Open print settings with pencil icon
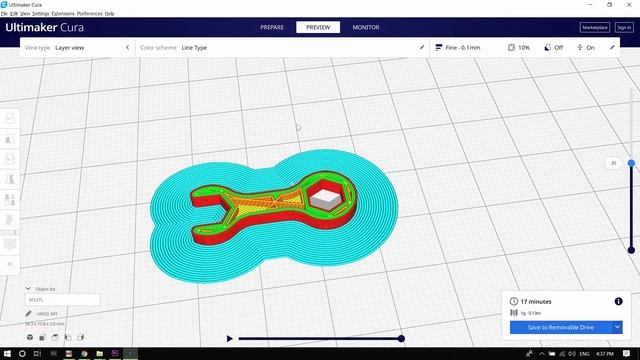This screenshot has width=640, height=360. (612, 47)
